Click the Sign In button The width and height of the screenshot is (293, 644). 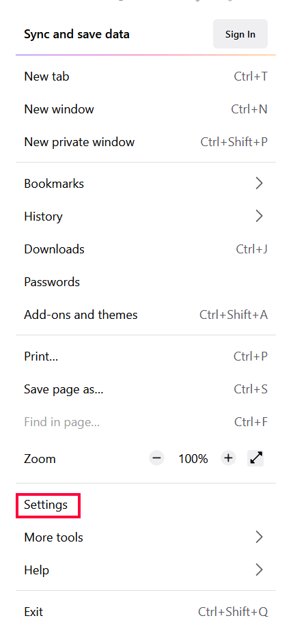click(240, 34)
